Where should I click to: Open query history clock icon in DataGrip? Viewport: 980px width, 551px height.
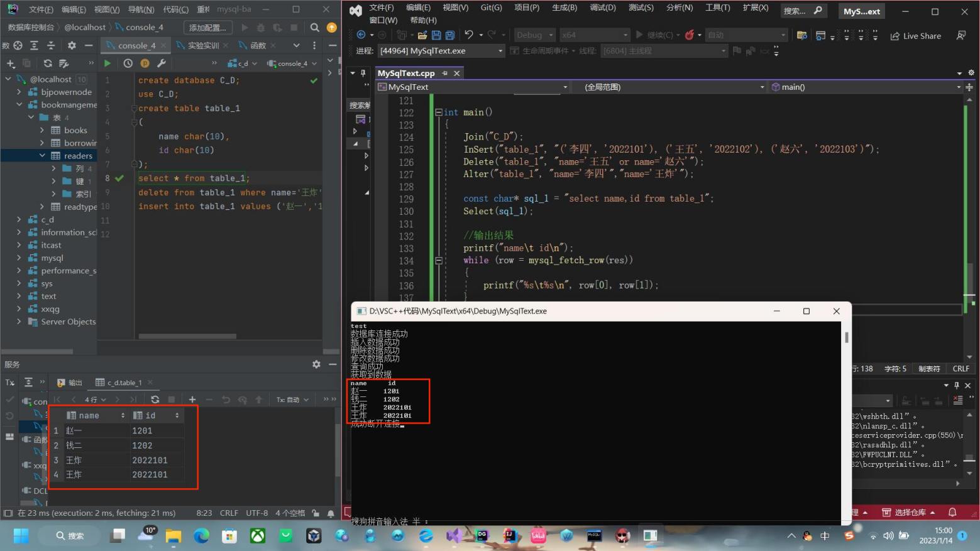point(128,63)
